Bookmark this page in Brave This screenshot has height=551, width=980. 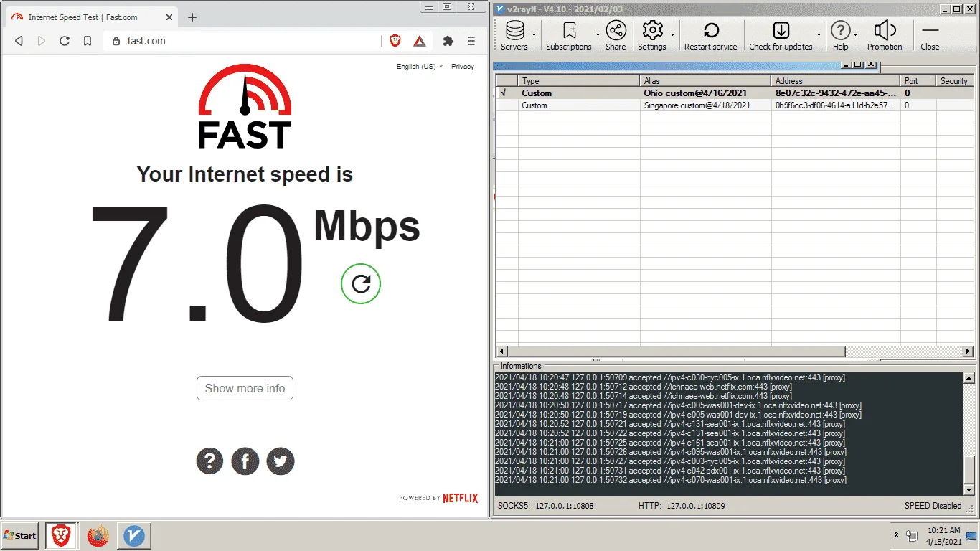(88, 41)
